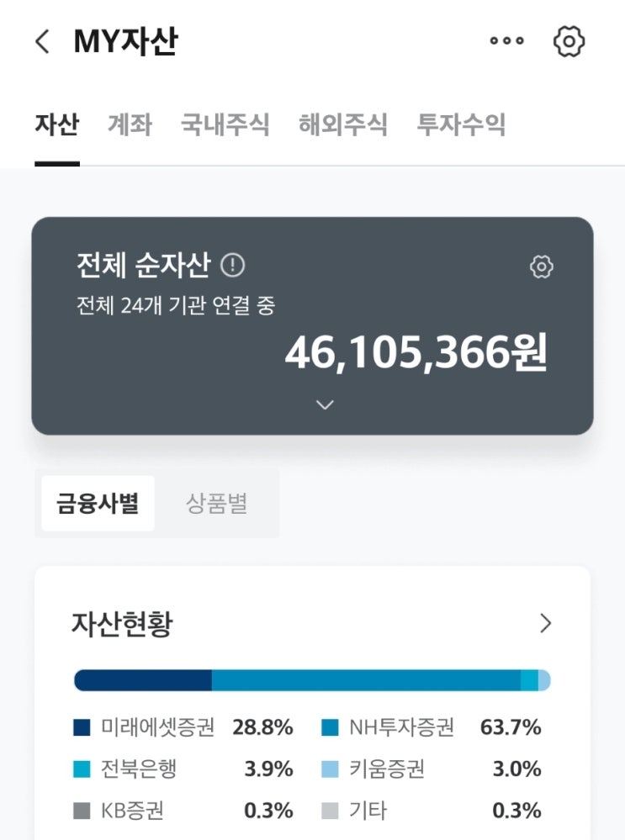
Task: Expand net asset card down chevron
Action: [325, 404]
